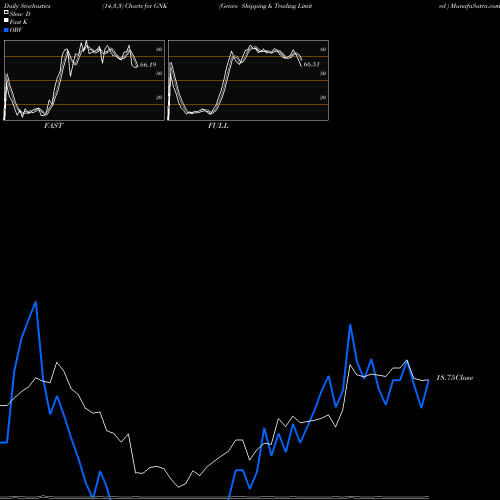Screen dimensions: 500x500
Task: Click the blue OBV legend swatch
Action: tap(6, 30)
